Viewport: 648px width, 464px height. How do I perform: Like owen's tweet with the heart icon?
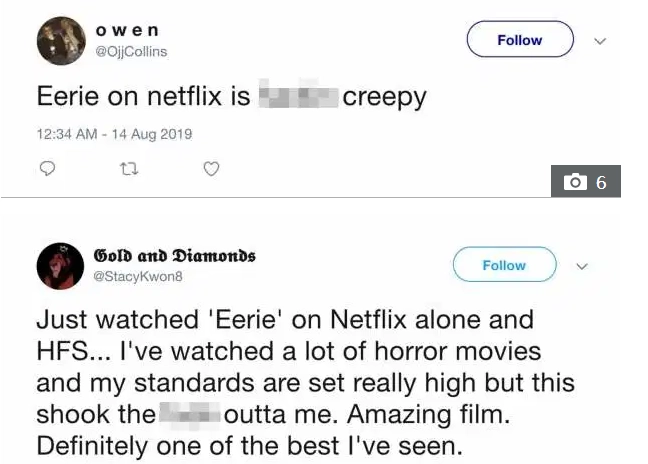tap(211, 170)
